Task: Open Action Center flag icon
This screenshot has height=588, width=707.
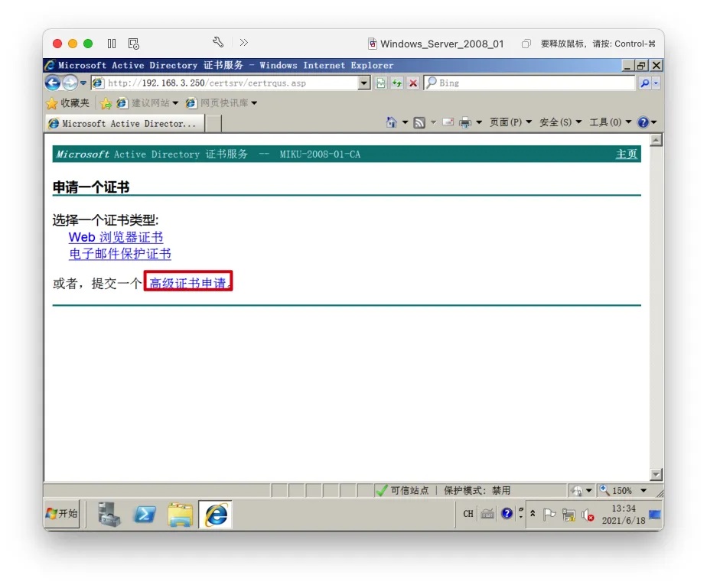Action: 549,514
